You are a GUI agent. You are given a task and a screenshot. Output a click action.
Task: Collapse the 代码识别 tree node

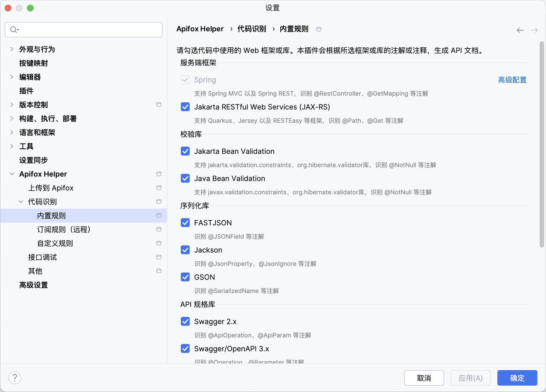[20, 202]
